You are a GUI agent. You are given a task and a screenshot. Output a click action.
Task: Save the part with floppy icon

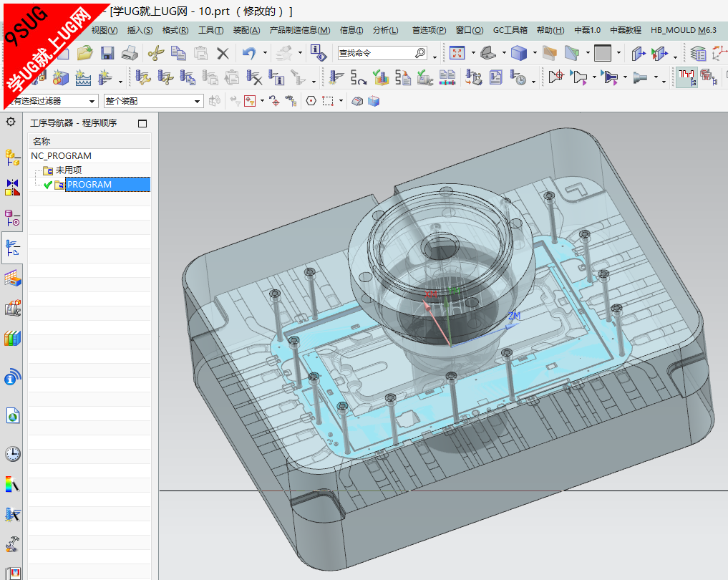[x=107, y=53]
